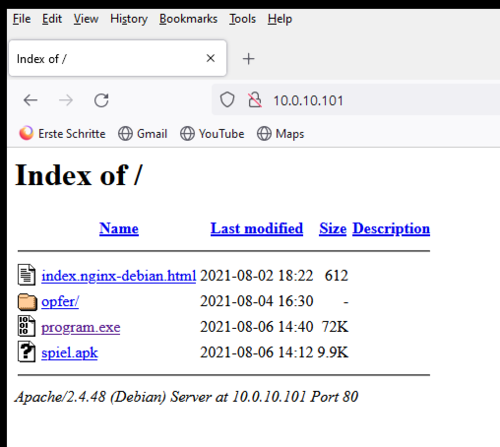Open the tracking protection shield icon
Viewport: 500px width, 447px height.
tap(227, 100)
